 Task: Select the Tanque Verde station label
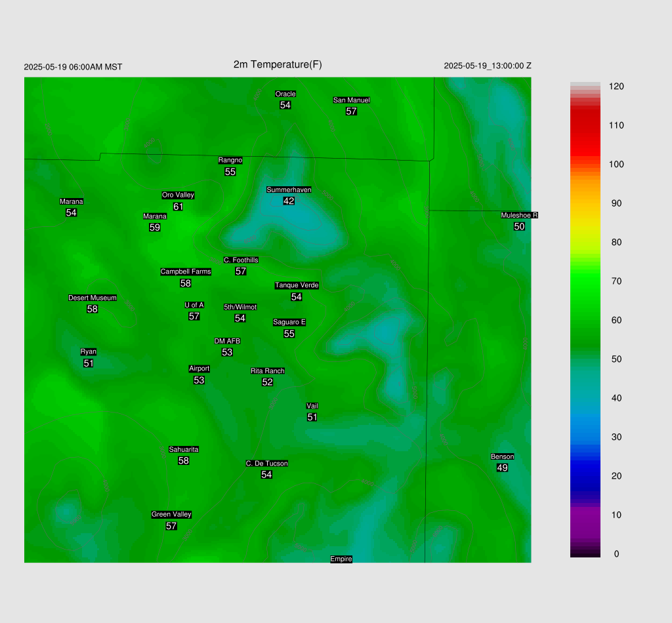coord(297,285)
